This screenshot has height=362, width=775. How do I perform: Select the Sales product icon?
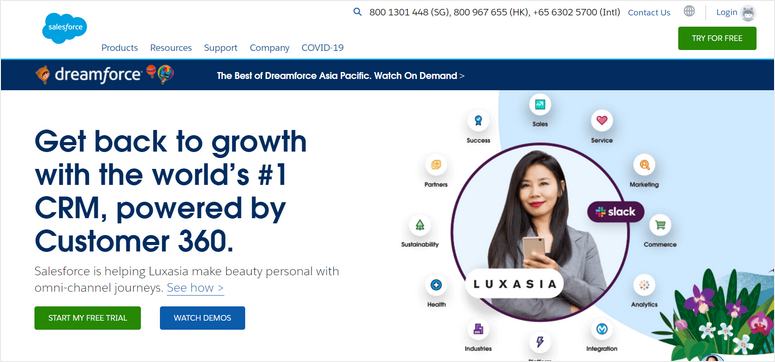tap(540, 104)
